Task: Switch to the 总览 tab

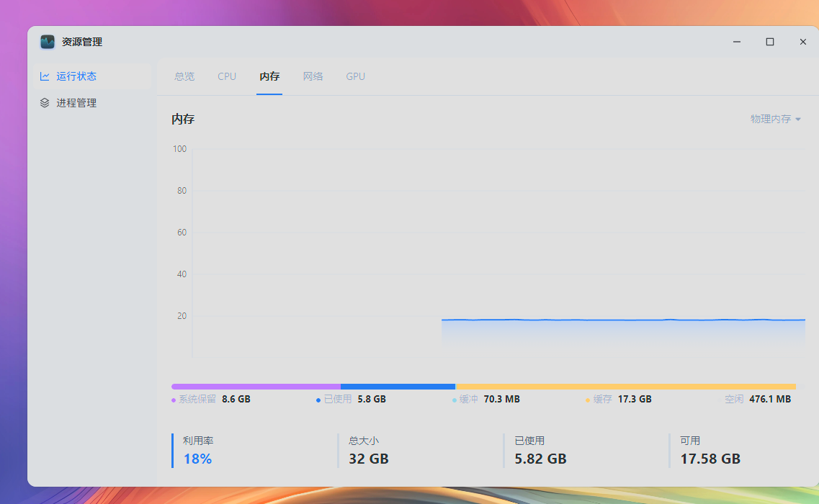Action: pos(184,76)
